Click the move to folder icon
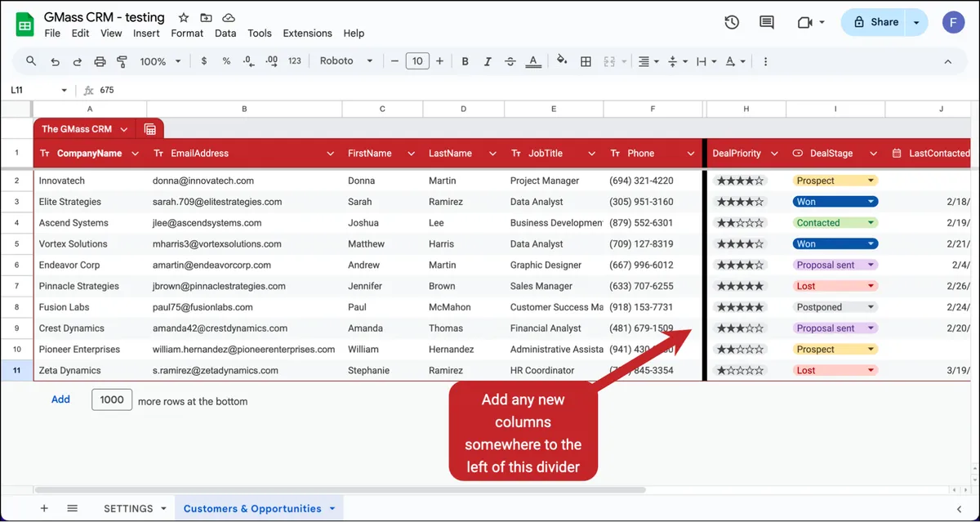Viewport: 980px width, 522px height. [206, 17]
